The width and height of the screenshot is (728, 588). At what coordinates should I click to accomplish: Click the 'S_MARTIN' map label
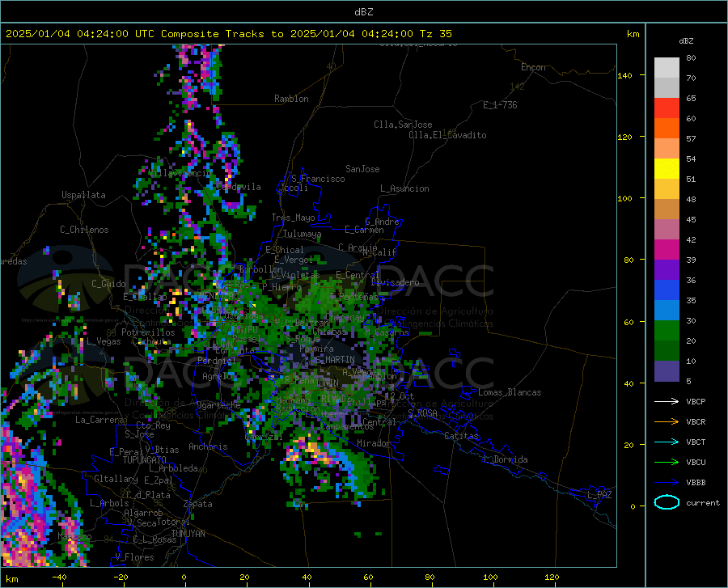pyautogui.click(x=335, y=360)
